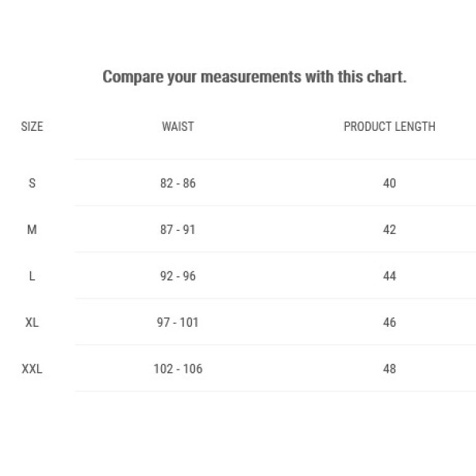The image size is (476, 476).
Task: Select the XXL size row label
Action: point(32,369)
